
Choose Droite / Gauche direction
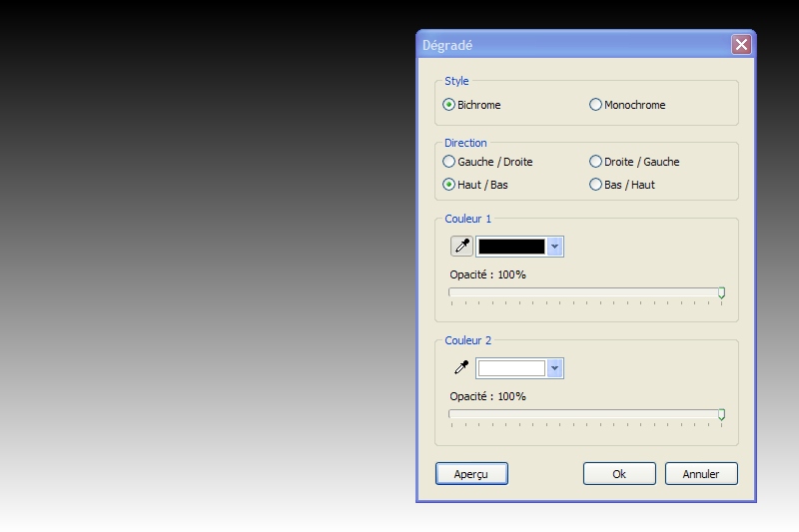pyautogui.click(x=634, y=162)
